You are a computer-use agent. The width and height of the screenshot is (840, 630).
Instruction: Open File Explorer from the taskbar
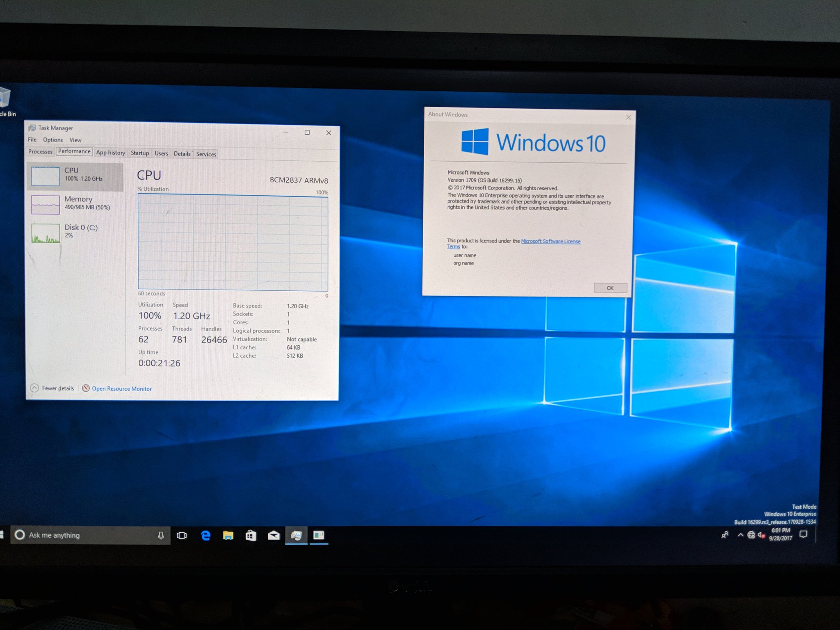click(228, 535)
